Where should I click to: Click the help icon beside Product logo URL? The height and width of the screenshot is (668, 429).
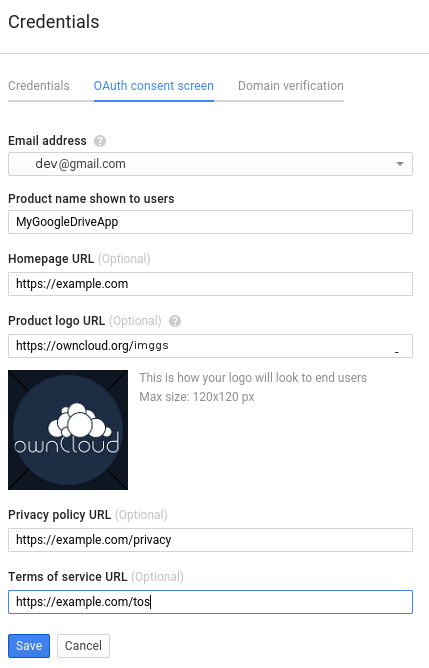click(175, 321)
